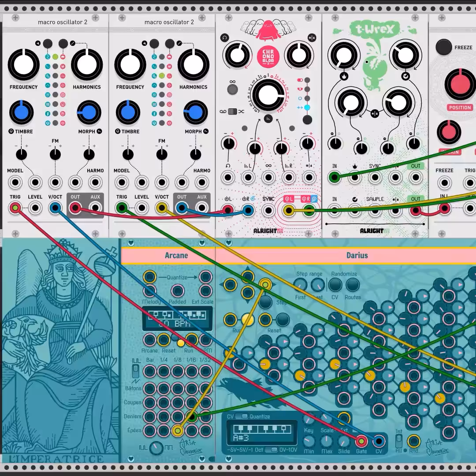Image resolution: width=476 pixels, height=476 pixels.
Task: Toggle the Chronoblob tape mode switch
Action: click(232, 112)
